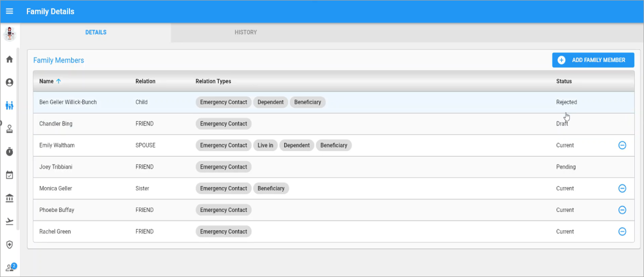Image resolution: width=644 pixels, height=277 pixels.
Task: Switch to the HISTORY tab
Action: 246,33
